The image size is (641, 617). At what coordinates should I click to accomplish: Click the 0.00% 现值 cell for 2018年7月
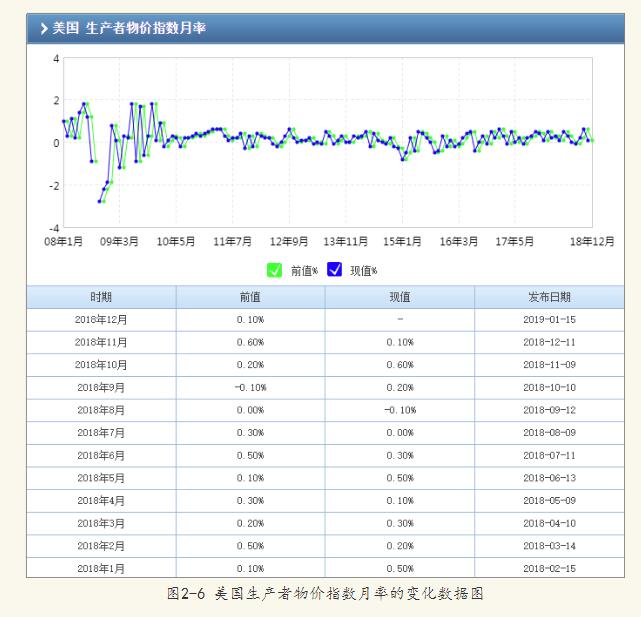tap(400, 432)
